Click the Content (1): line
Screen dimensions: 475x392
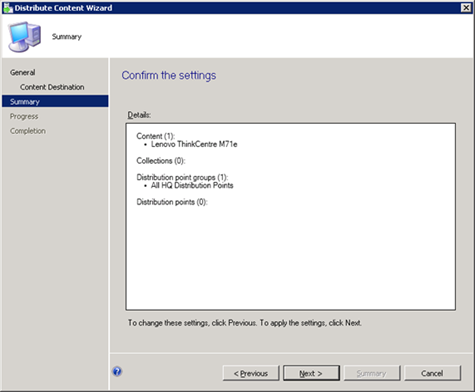coord(156,136)
